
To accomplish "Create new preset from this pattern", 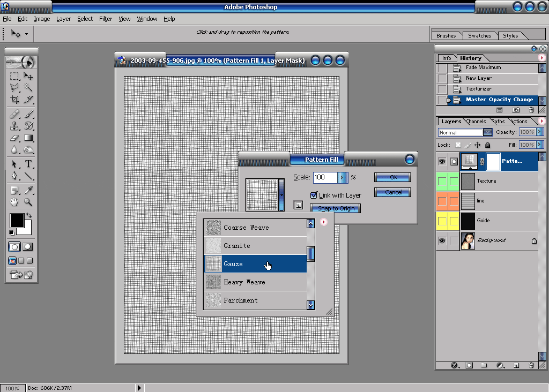I will click(x=298, y=205).
